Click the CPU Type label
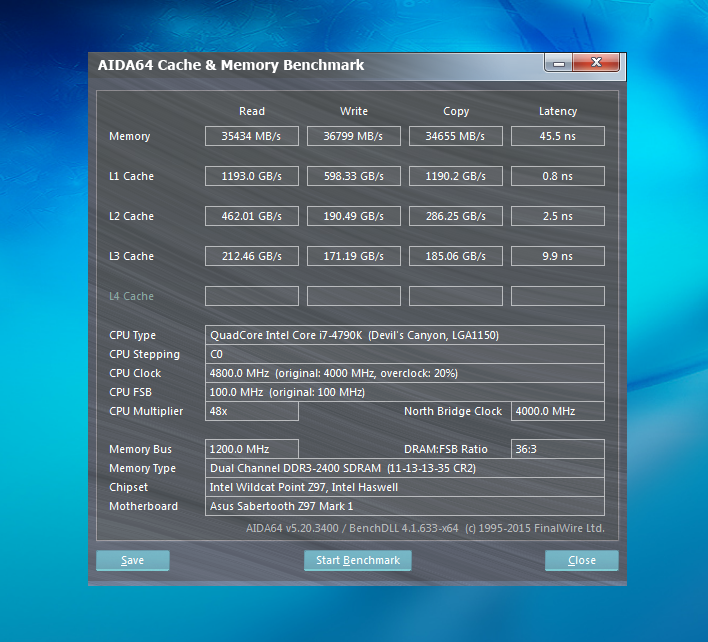 tap(132, 335)
